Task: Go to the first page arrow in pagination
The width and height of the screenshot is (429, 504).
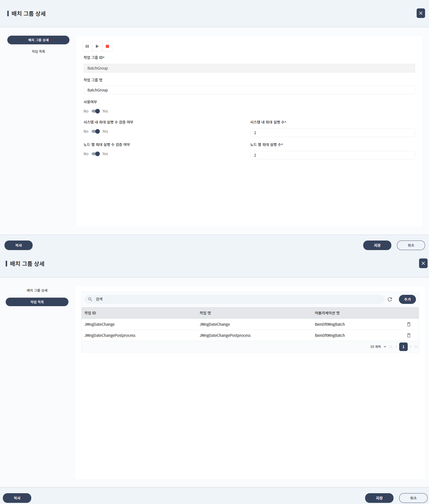Action: (x=391, y=347)
